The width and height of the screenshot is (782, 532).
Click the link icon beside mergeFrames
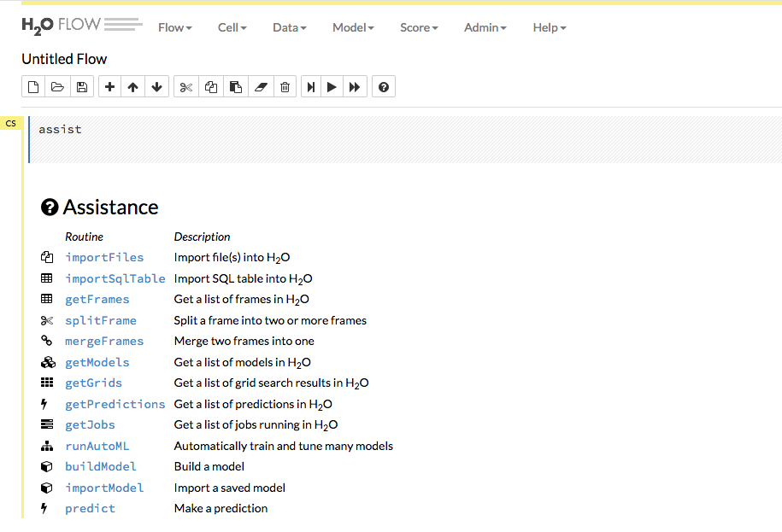tap(46, 341)
